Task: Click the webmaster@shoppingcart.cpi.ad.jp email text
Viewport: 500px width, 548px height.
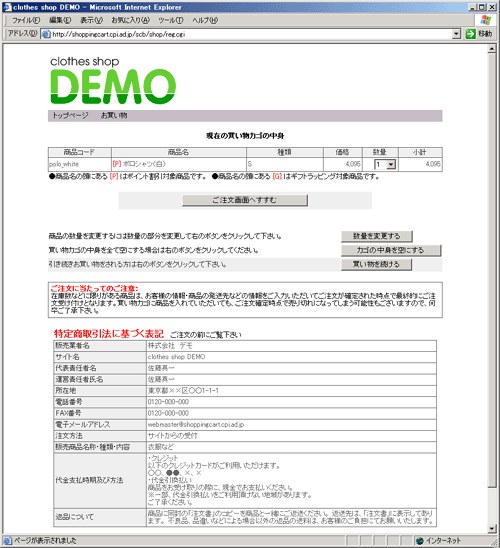Action: [196, 424]
